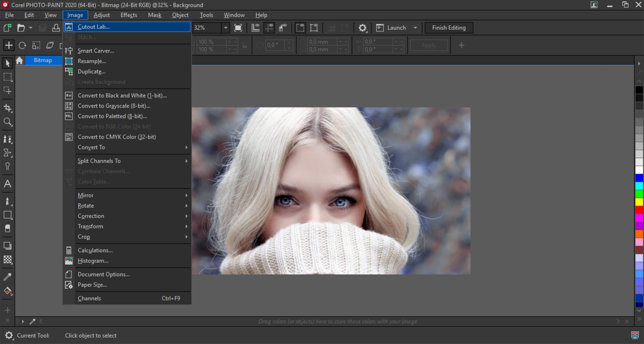Expand the Convert To submenu
The width and height of the screenshot is (644, 344).
[x=91, y=147]
